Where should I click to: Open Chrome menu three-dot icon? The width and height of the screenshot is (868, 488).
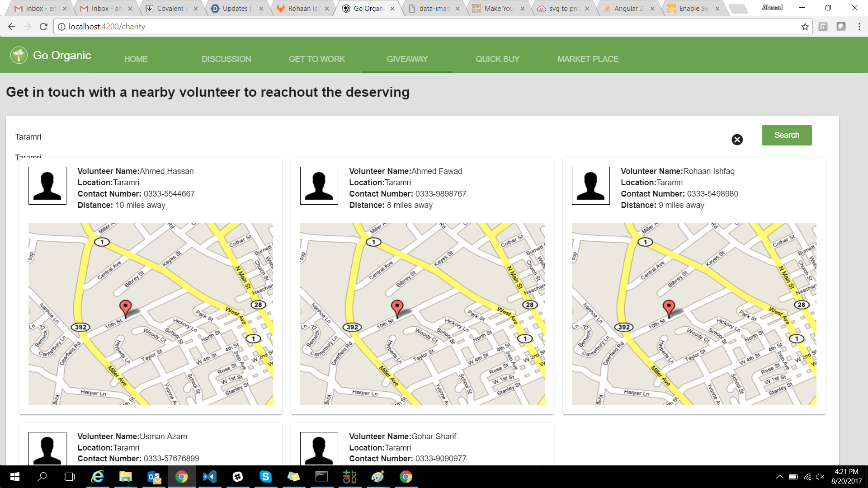click(859, 27)
